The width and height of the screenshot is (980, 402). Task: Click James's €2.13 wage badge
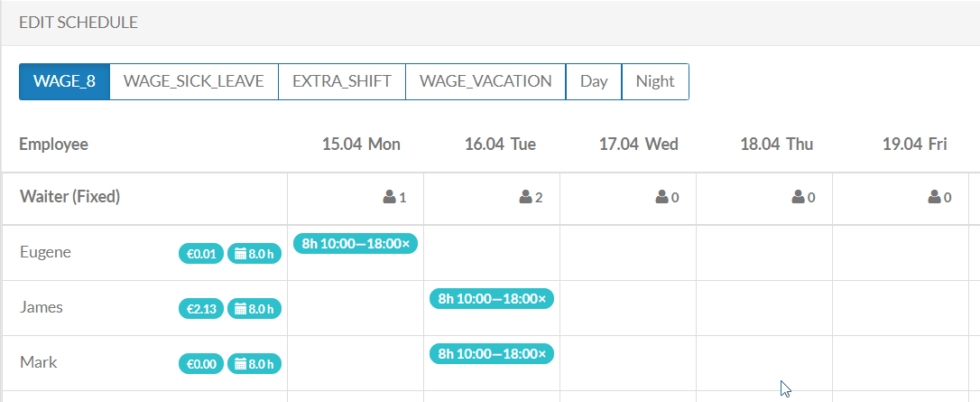[200, 309]
